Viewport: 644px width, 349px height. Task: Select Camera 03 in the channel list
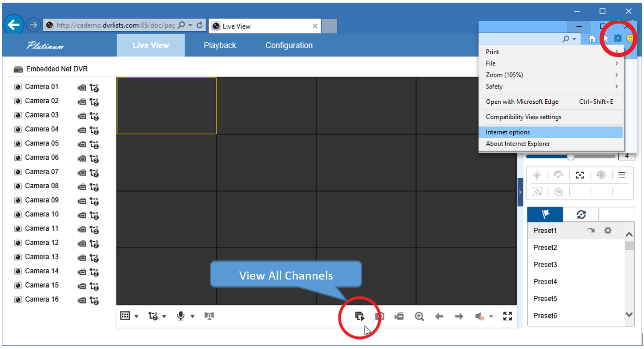(41, 115)
